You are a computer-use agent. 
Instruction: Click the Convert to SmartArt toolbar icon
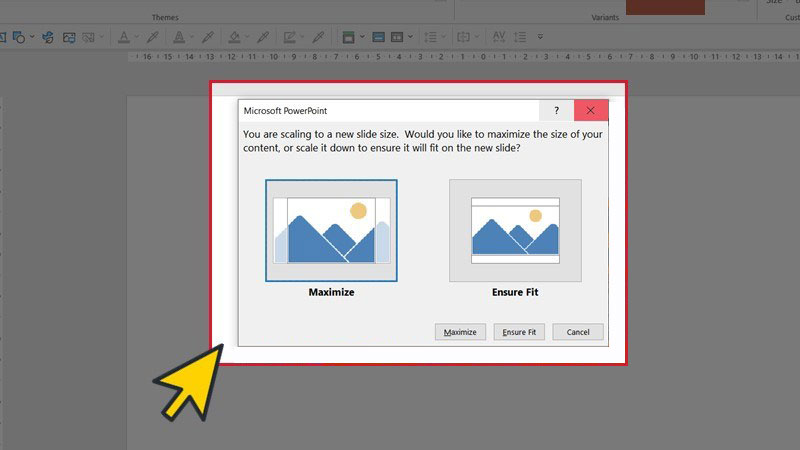(x=48, y=37)
